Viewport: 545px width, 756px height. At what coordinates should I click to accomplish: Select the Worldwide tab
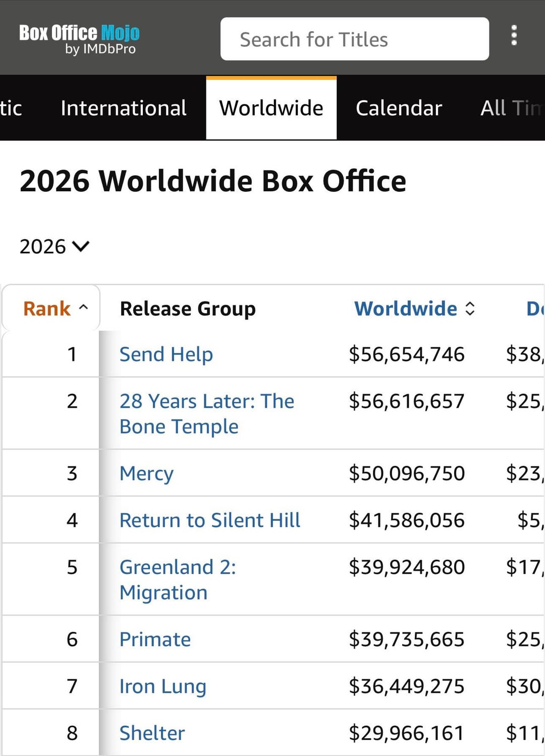tap(271, 108)
